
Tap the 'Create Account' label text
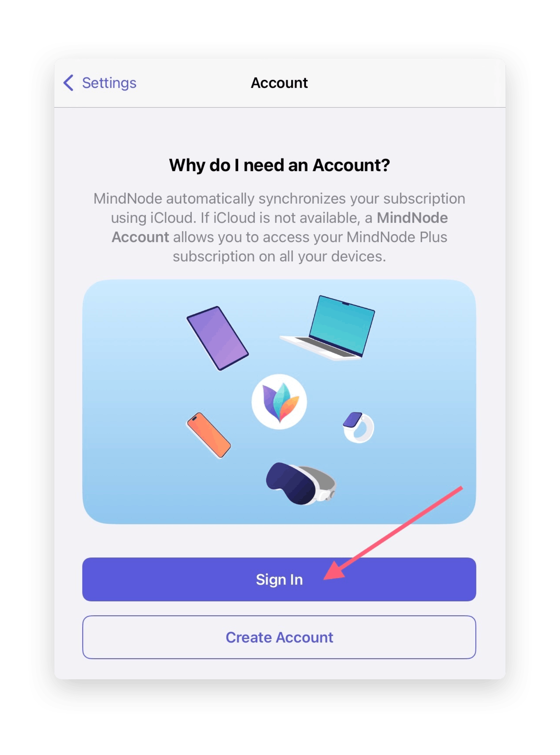click(x=279, y=637)
